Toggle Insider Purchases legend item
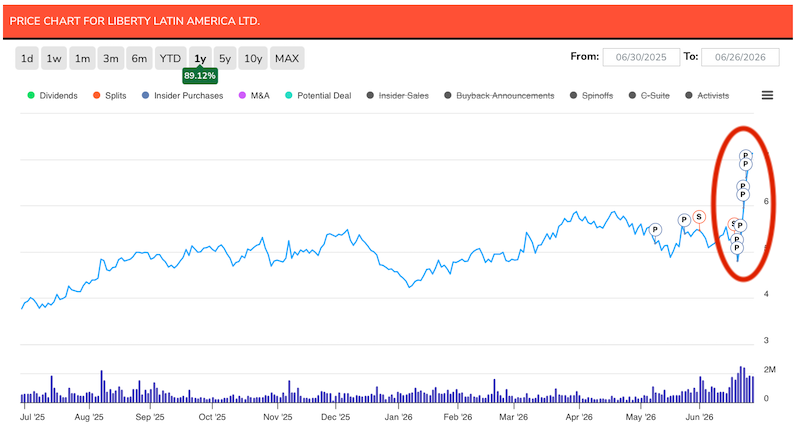Viewport: 800px width, 427px height. pyautogui.click(x=183, y=95)
